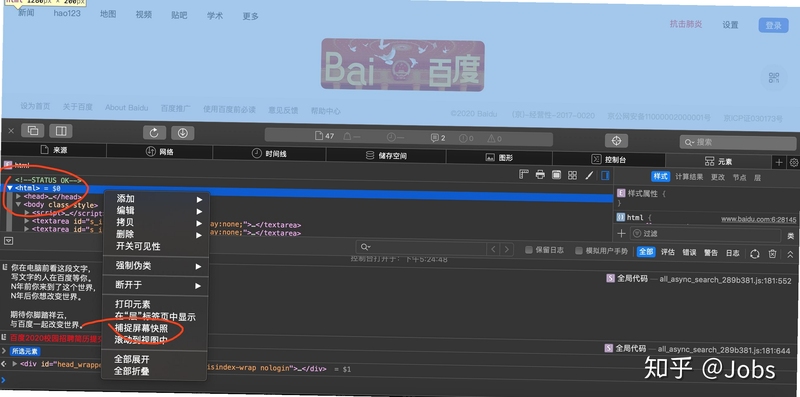Show the 2 console log messages indicator
800x397 pixels.
(438, 138)
